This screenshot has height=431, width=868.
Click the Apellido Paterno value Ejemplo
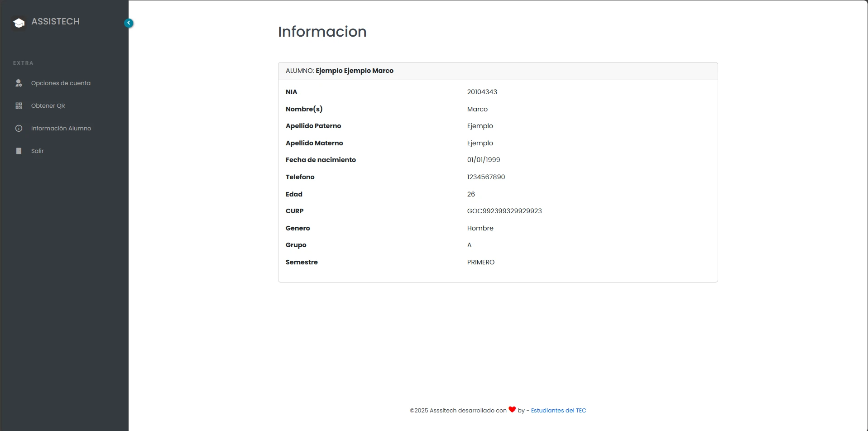[480, 126]
